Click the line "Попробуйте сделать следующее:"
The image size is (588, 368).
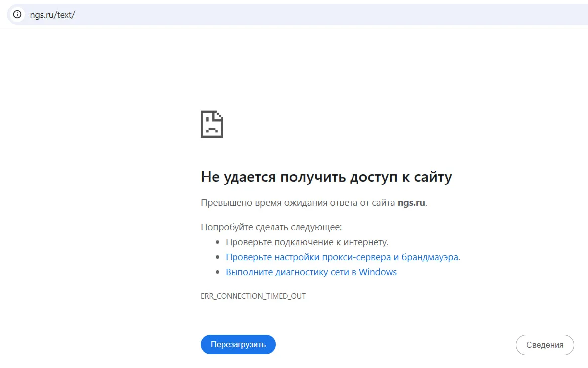click(271, 227)
